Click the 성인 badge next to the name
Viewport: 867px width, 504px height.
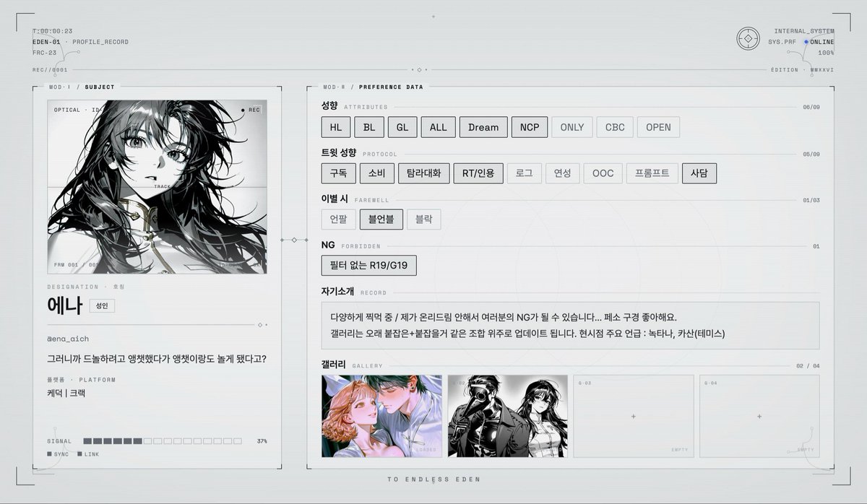tap(102, 305)
